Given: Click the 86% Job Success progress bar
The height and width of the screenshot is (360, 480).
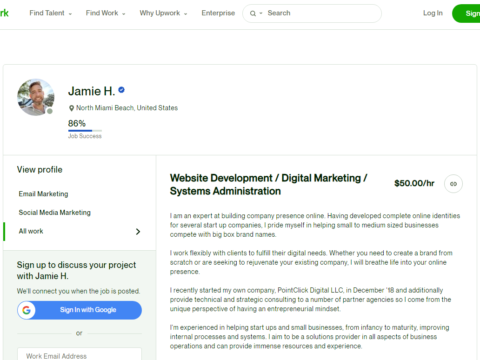Looking at the screenshot, I should [85, 131].
